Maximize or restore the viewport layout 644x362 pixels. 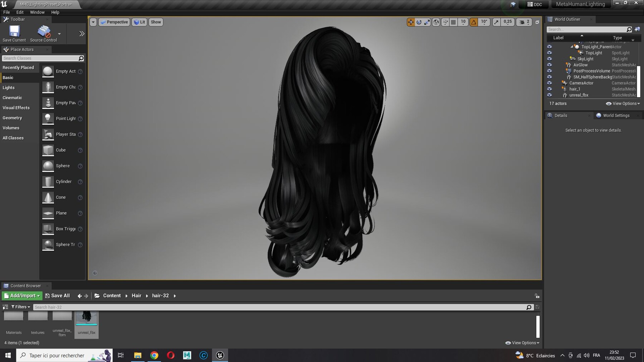point(537,22)
